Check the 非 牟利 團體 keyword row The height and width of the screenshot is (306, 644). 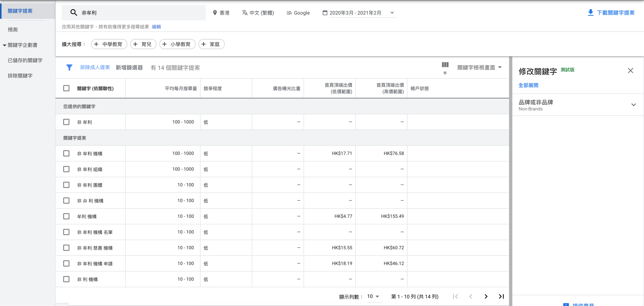pyautogui.click(x=66, y=185)
